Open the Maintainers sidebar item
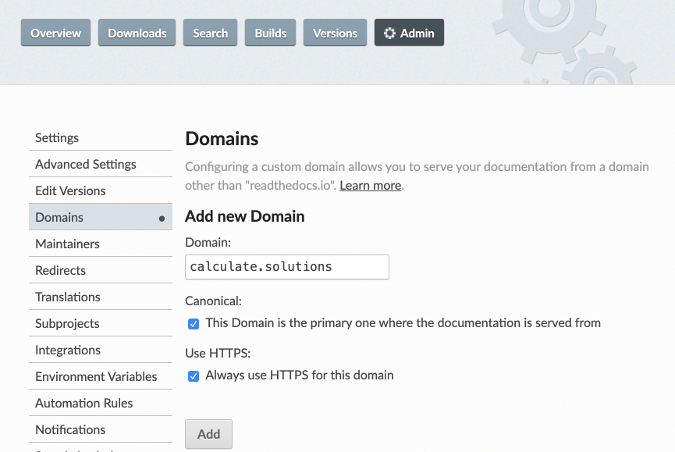The height and width of the screenshot is (452, 675). pyautogui.click(x=100, y=244)
